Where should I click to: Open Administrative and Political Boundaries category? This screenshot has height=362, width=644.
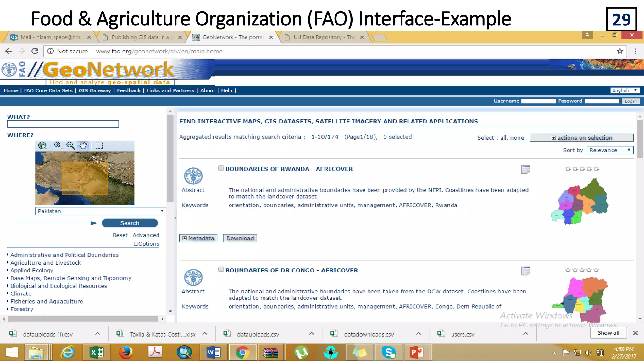pos(64,255)
